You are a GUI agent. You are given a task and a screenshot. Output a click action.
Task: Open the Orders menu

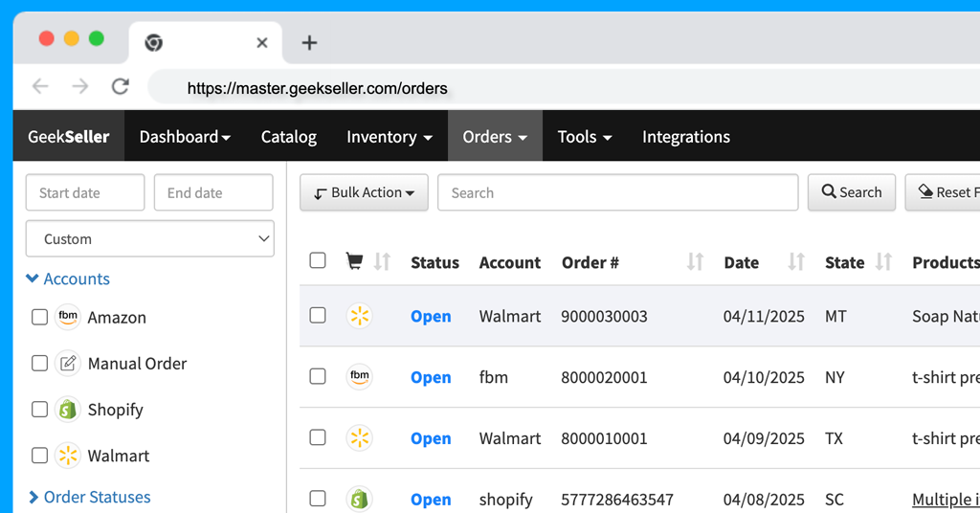[x=495, y=136]
